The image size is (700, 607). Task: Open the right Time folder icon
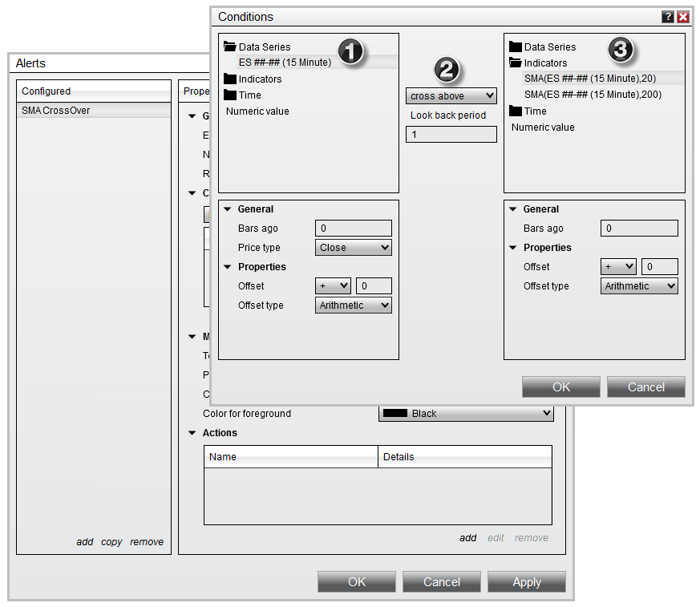coord(516,111)
